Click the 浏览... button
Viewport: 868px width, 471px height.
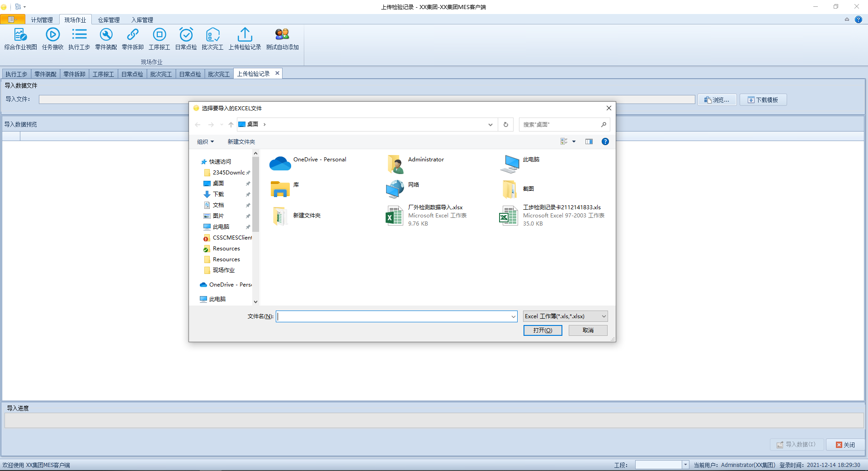tap(717, 100)
